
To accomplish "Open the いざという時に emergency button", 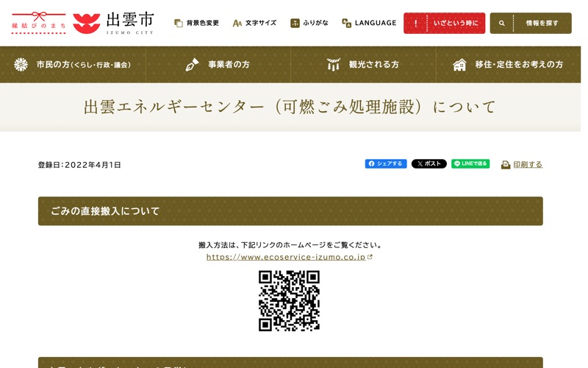I will coord(444,23).
